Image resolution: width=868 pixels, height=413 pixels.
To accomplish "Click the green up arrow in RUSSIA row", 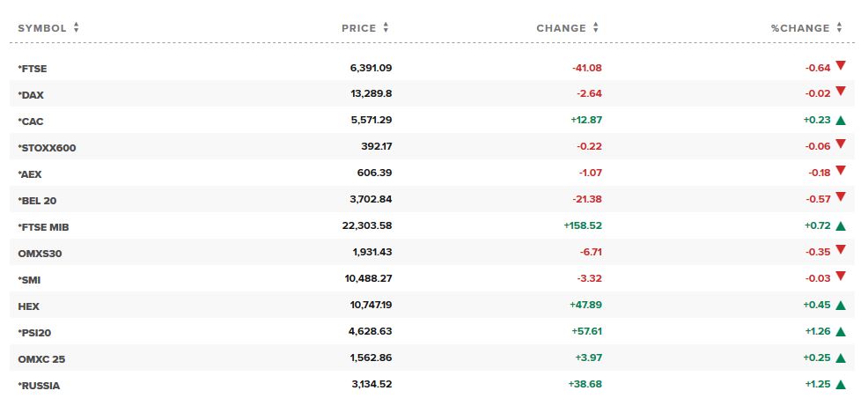I will 841,384.
